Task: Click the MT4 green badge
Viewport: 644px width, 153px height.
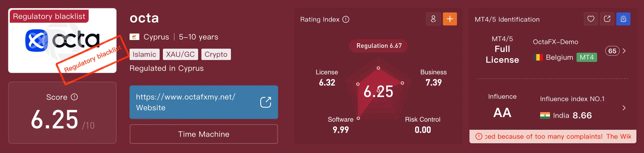Action: pyautogui.click(x=587, y=57)
